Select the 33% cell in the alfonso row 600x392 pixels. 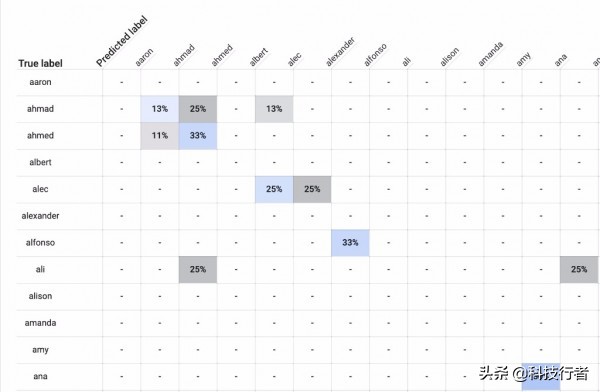[350, 243]
